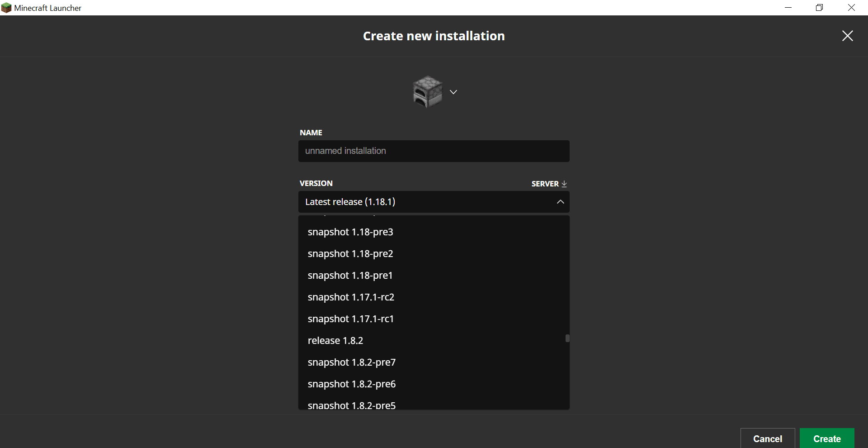Select snapshot 1.18-pre3 version
This screenshot has width=868, height=448.
point(350,232)
